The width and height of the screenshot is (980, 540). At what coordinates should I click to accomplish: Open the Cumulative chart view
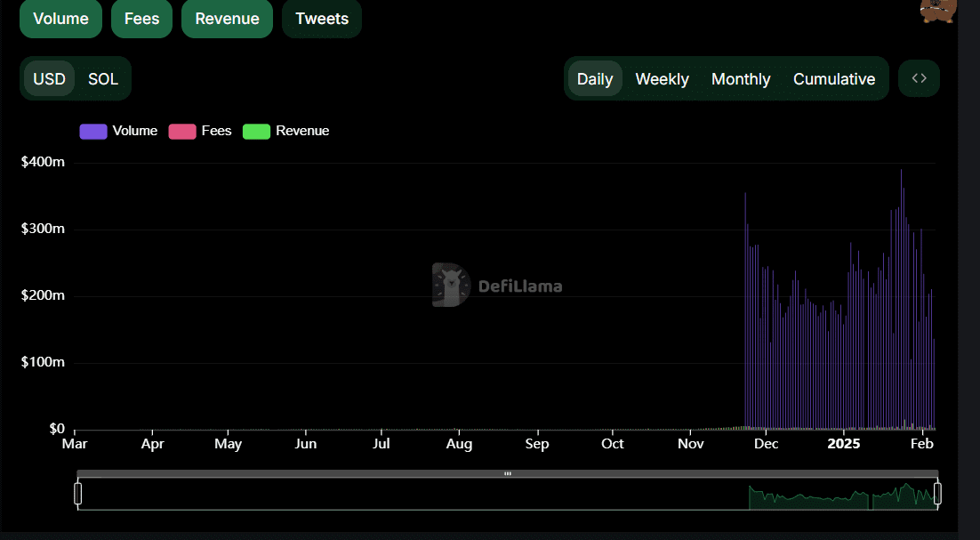coord(834,78)
